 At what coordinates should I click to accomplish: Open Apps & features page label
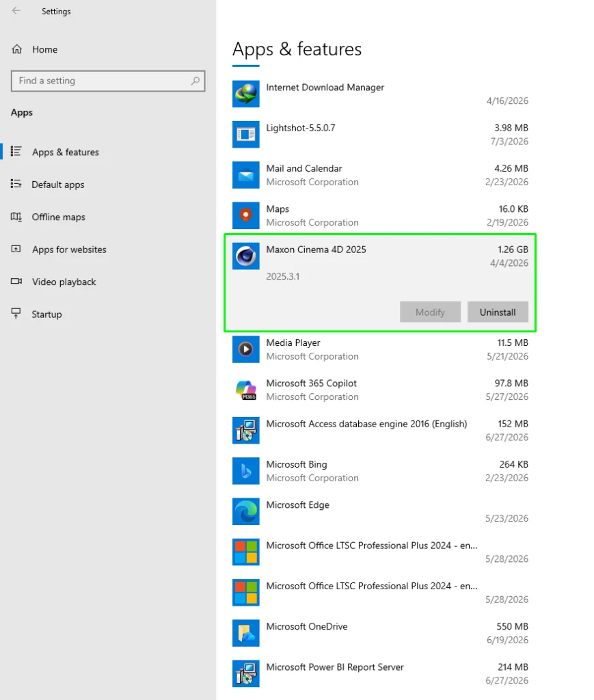66,152
